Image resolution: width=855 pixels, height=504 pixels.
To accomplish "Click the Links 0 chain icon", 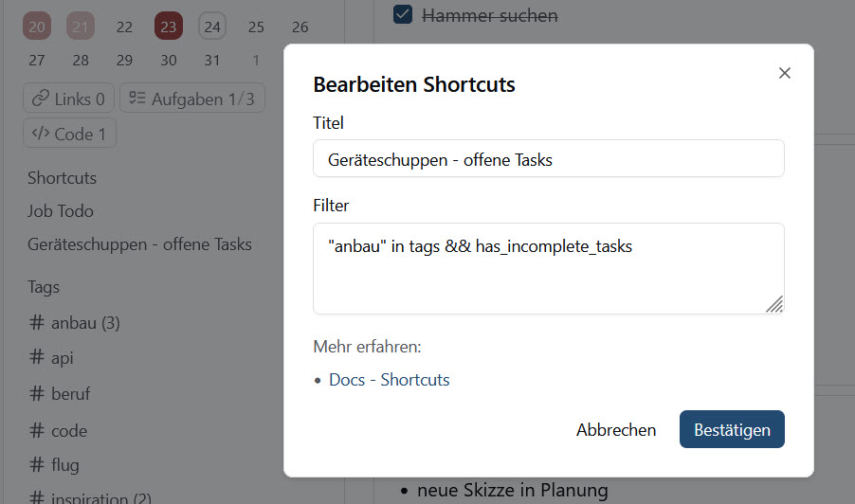I will (41, 99).
